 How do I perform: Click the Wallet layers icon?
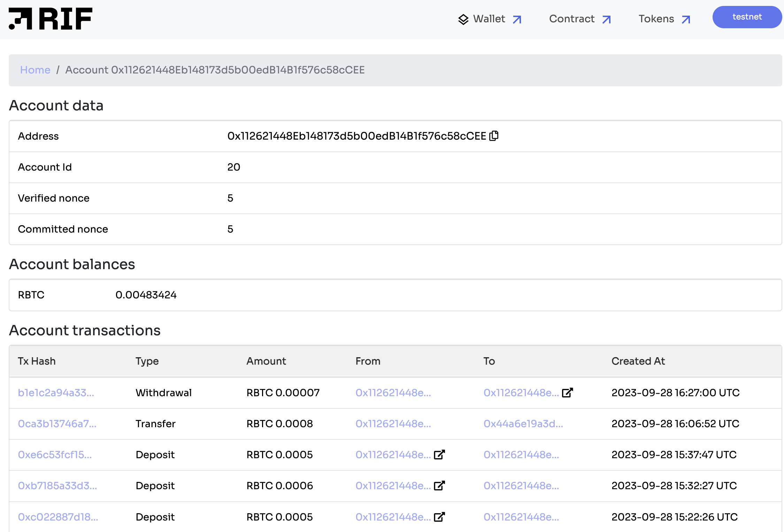(x=463, y=19)
